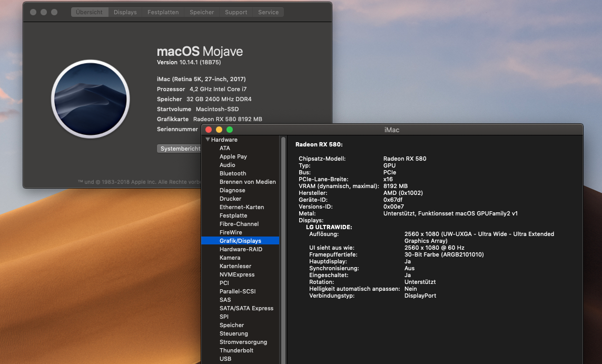This screenshot has width=602, height=364.
Task: Show NVMExpress hardware details
Action: coord(237,274)
